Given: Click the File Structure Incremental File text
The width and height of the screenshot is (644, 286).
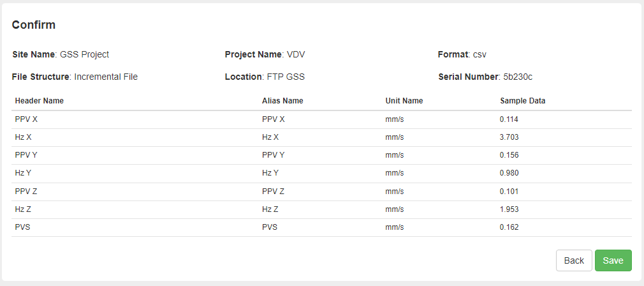Looking at the screenshot, I should 75,77.
